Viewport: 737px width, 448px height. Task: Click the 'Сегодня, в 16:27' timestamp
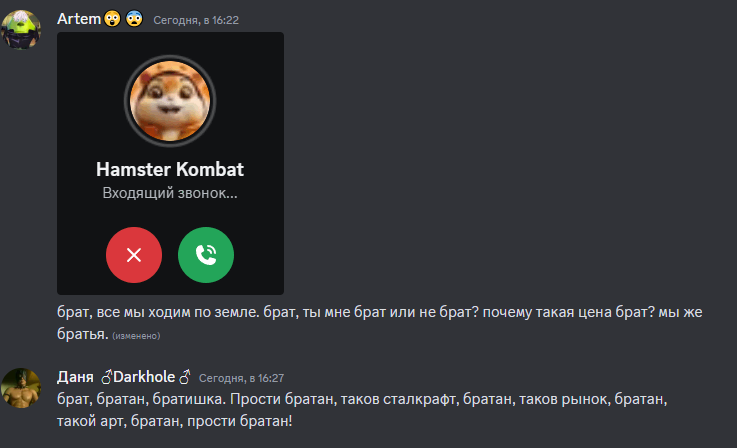(241, 378)
